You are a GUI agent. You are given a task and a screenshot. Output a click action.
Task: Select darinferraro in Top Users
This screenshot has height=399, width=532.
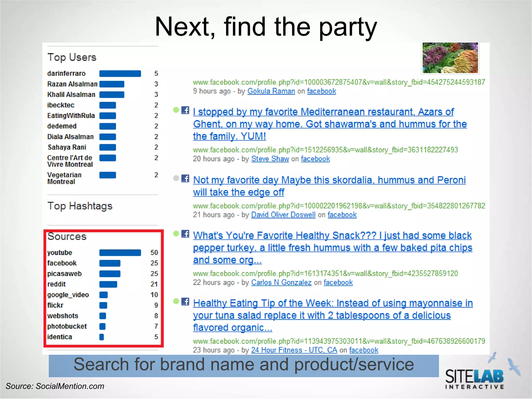[x=66, y=74]
